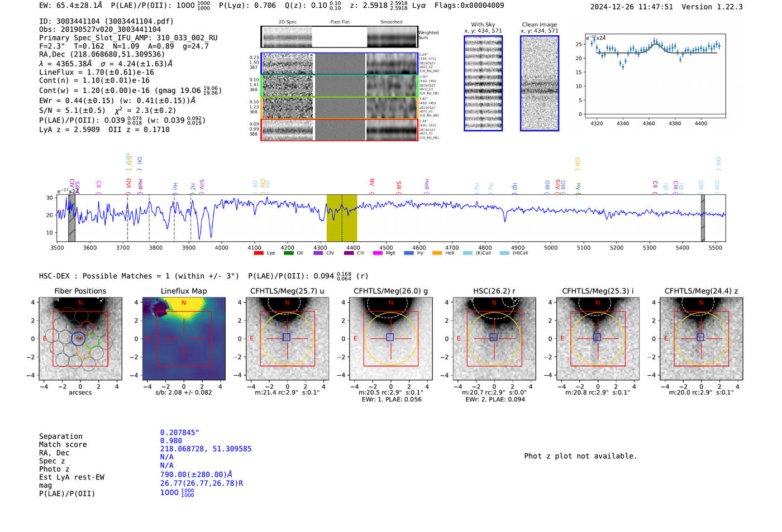Viewport: 782px width, 532px height.
Task: Click the Separation value 0.207845"
Action: click(180, 433)
